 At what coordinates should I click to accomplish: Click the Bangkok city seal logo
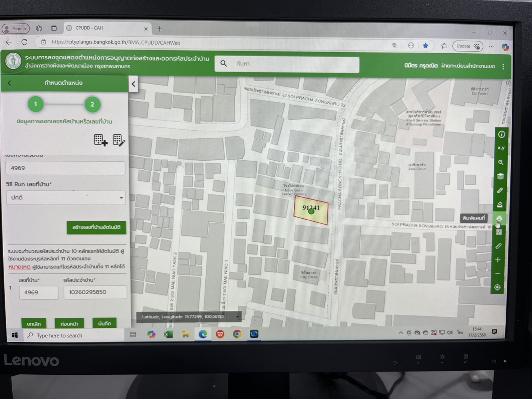(13, 61)
